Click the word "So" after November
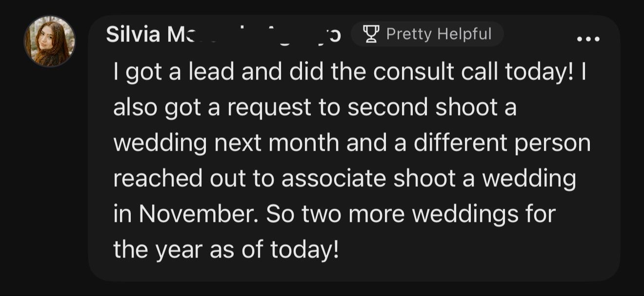 click(280, 215)
